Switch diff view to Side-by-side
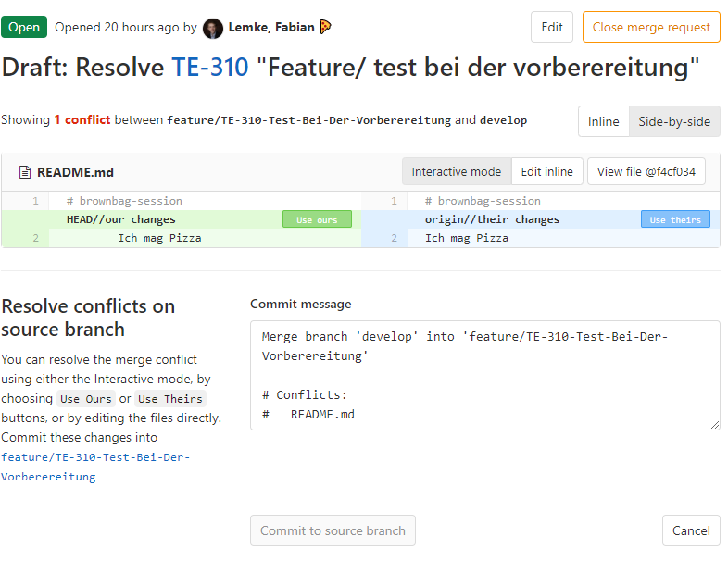728x561 pixels. pyautogui.click(x=674, y=121)
